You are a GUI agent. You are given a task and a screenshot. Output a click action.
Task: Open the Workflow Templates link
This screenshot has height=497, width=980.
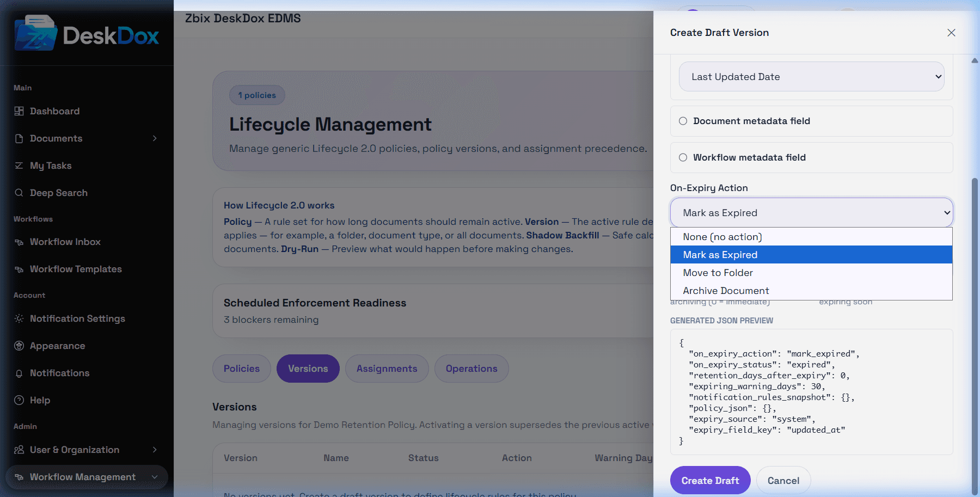pyautogui.click(x=76, y=269)
